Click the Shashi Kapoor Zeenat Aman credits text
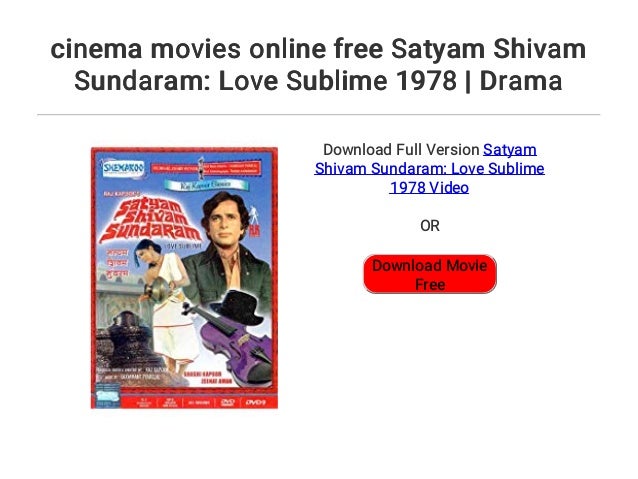This screenshot has width=638, height=479. click(207, 377)
